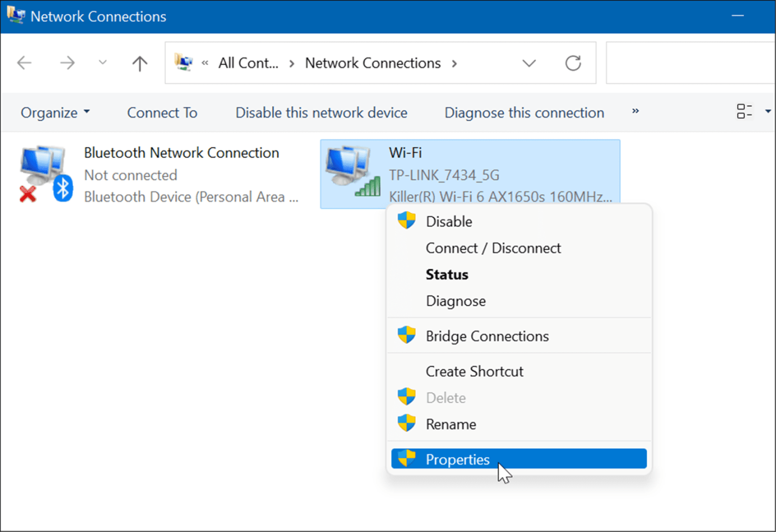Screen dimensions: 776x532
Task: Select Network Connections breadcrumb
Action: click(x=372, y=63)
